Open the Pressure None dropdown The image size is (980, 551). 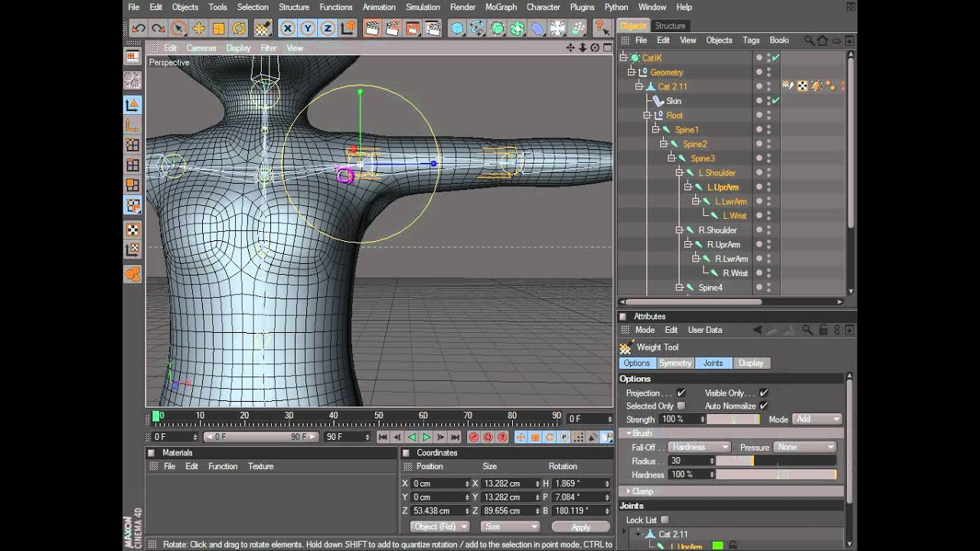tap(805, 447)
